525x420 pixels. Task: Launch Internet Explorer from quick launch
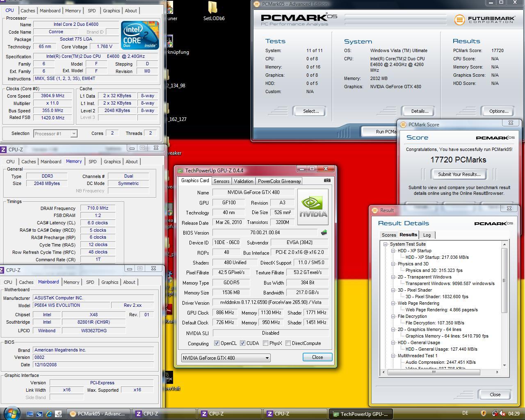tap(49, 414)
